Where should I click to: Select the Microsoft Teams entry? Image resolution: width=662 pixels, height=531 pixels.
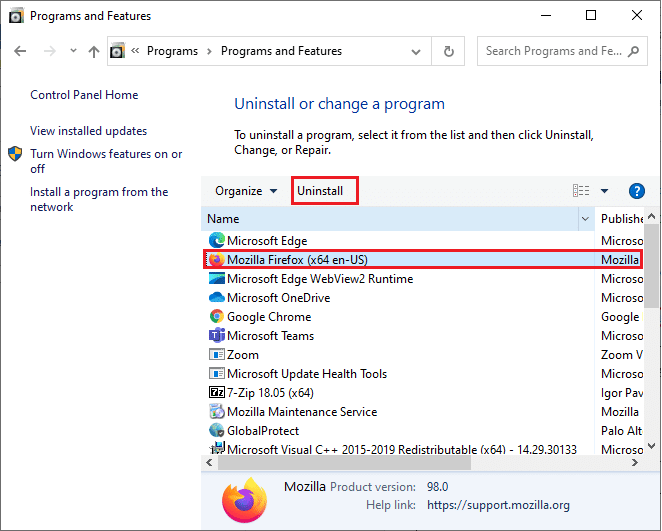tap(271, 336)
